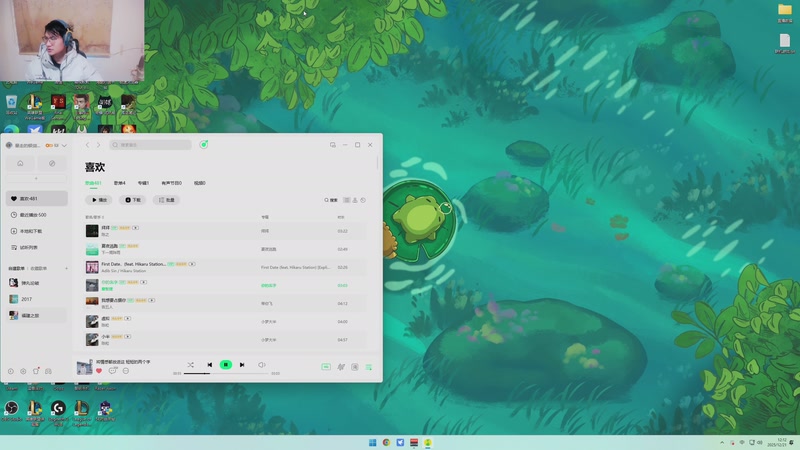Open comments for the current song
Image resolution: width=800 pixels, height=450 pixels.
click(113, 371)
